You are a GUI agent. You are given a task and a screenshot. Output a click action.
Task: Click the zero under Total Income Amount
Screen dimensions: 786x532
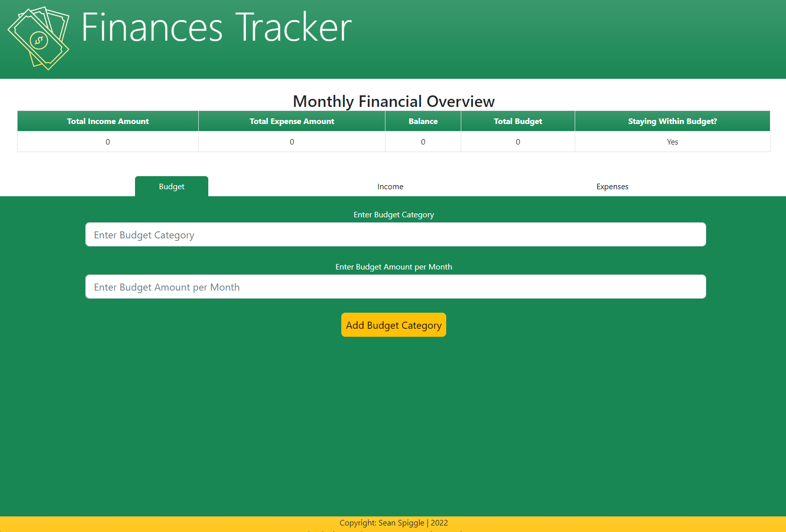click(x=107, y=142)
